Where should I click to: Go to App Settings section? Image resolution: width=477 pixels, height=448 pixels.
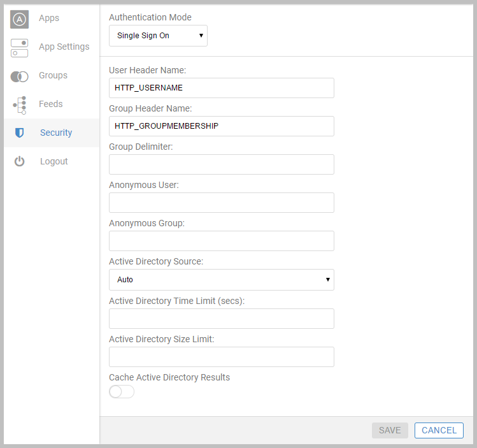point(64,47)
